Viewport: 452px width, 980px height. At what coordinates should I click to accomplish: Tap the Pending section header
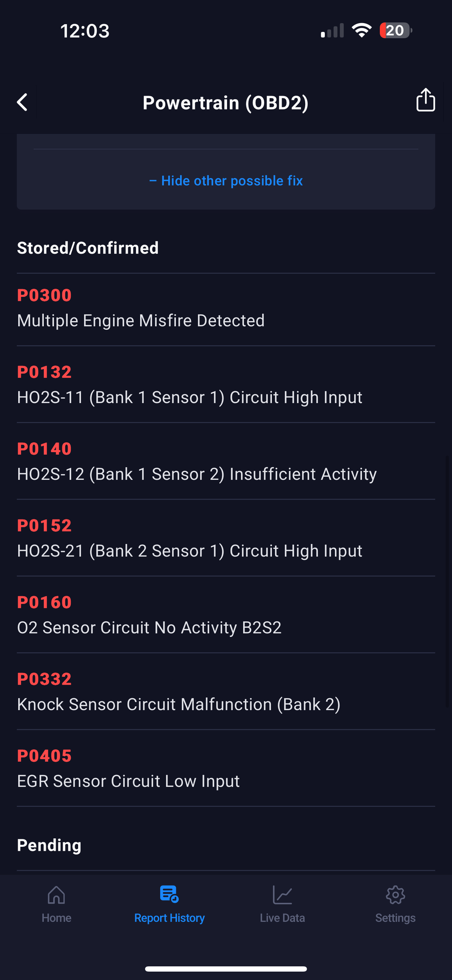click(49, 845)
